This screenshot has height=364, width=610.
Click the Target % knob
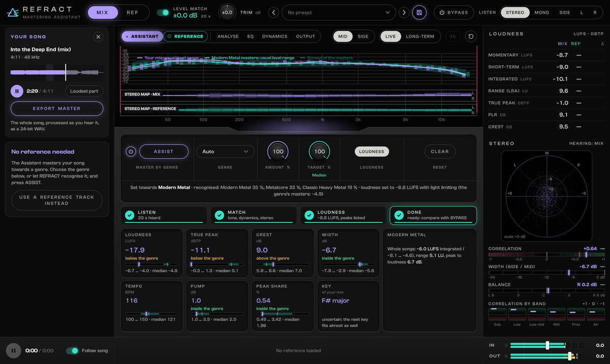pos(319,151)
